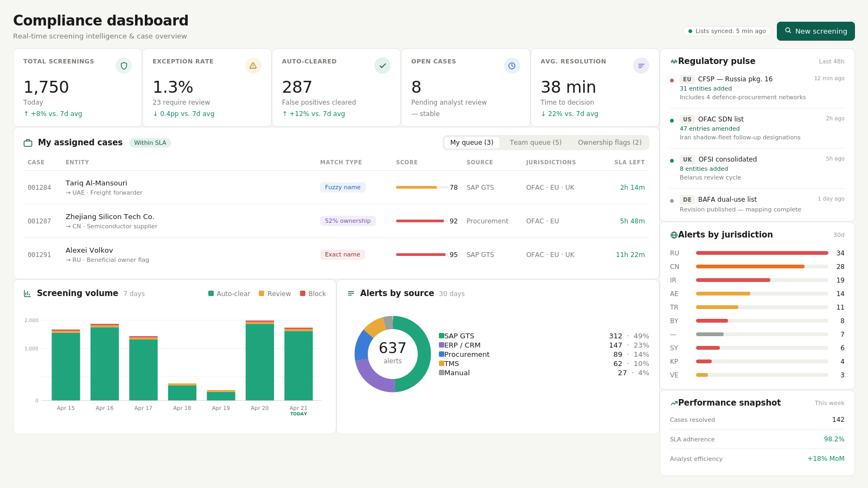This screenshot has height=488, width=868.
Task: Click the pulse icon beside Regulatory pulse
Action: (674, 61)
